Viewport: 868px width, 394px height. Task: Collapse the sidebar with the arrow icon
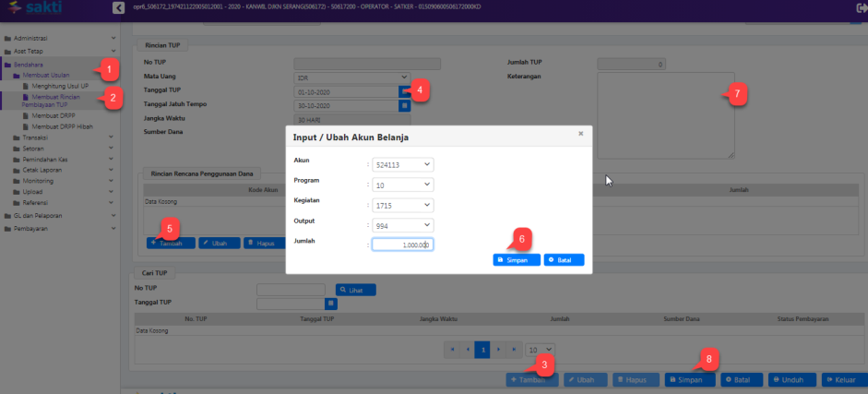click(118, 7)
